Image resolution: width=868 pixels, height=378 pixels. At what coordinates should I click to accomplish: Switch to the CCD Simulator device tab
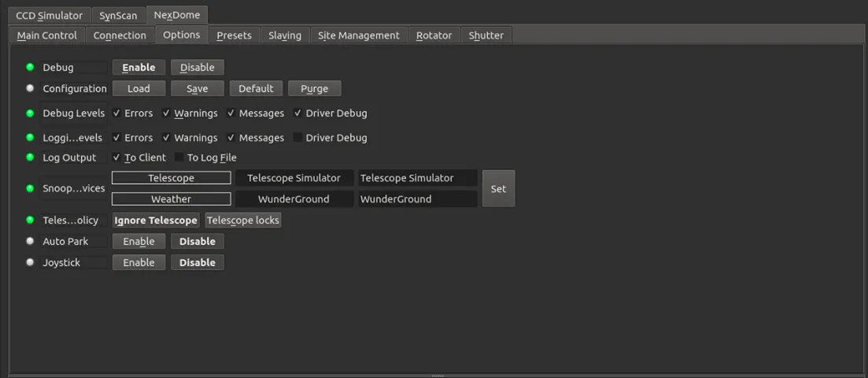pyautogui.click(x=50, y=15)
